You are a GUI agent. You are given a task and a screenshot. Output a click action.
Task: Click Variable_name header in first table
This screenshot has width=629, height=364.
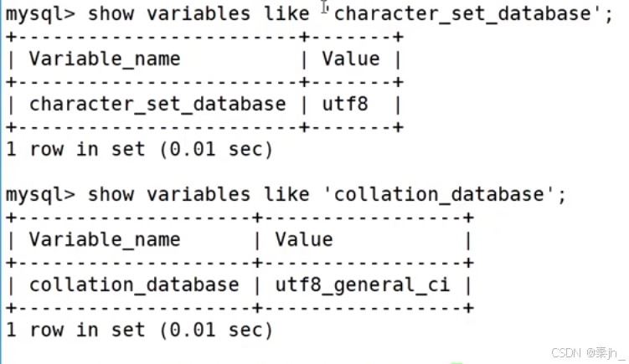(x=105, y=59)
